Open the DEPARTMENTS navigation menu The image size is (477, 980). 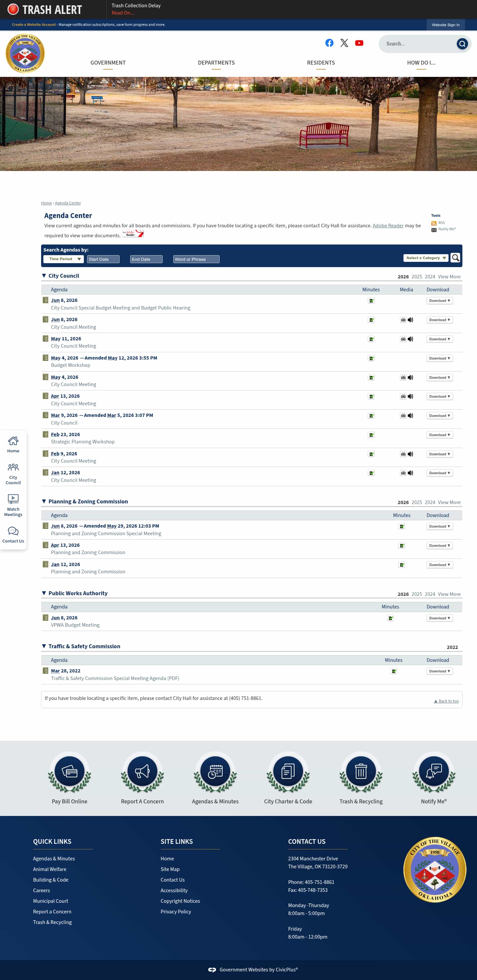[x=216, y=63]
